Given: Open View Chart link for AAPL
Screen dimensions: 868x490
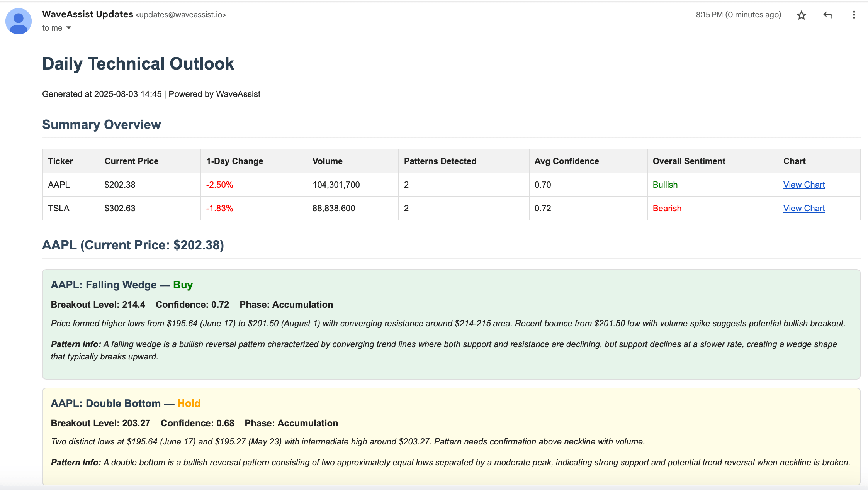Looking at the screenshot, I should click(x=804, y=185).
